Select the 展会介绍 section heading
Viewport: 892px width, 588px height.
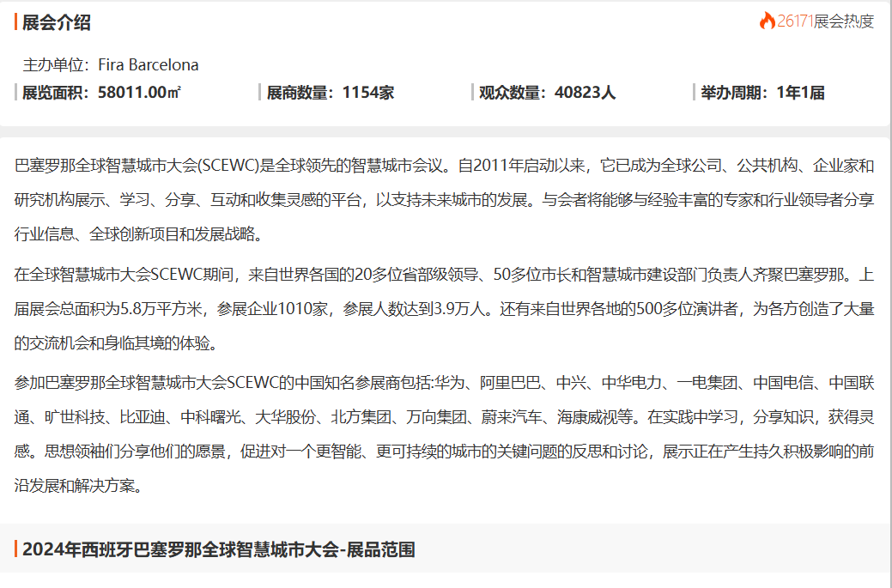tap(57, 22)
